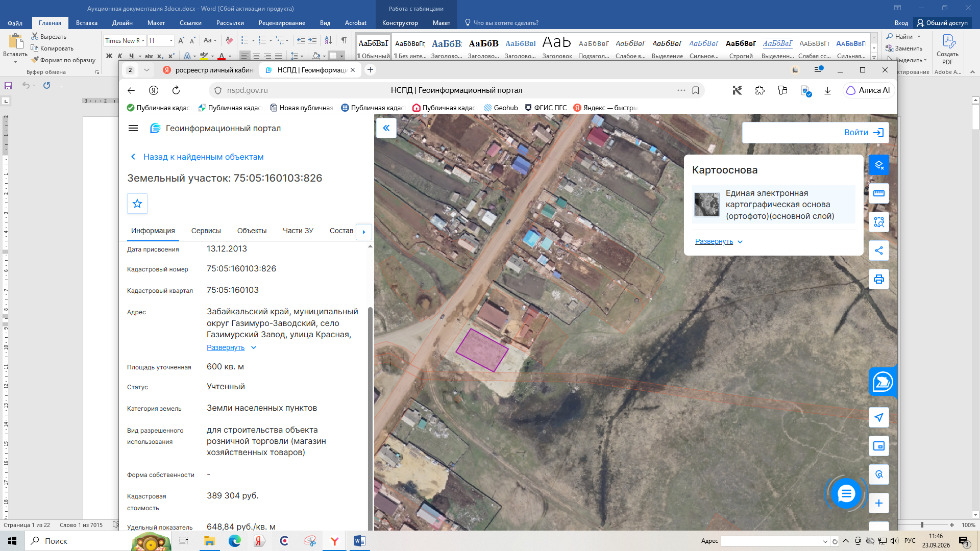Click Общий доступ in Word
Screen dimensions: 980x551
[x=942, y=23]
